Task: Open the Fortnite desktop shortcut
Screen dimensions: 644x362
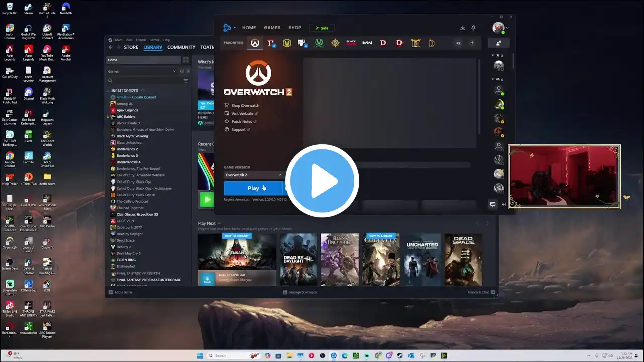Action: (28, 158)
